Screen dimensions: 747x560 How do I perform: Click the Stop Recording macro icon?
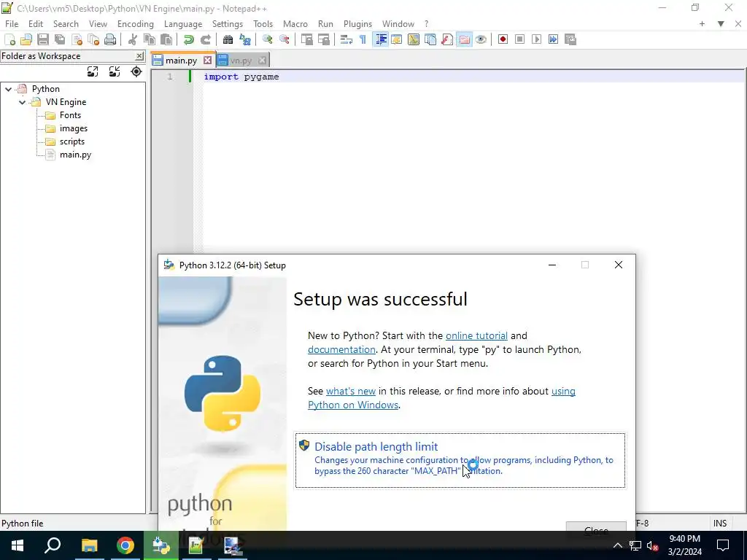click(519, 39)
